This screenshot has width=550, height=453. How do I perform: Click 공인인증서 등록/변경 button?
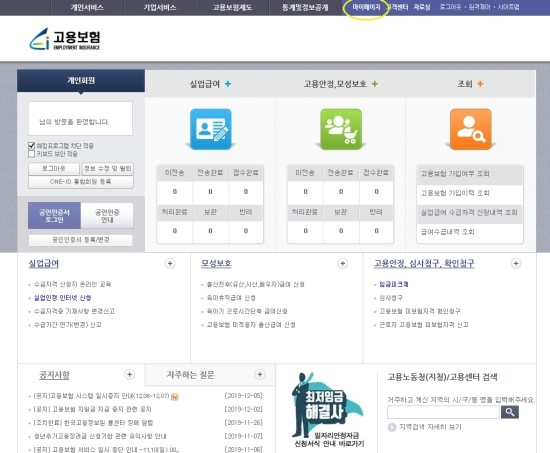(81, 240)
